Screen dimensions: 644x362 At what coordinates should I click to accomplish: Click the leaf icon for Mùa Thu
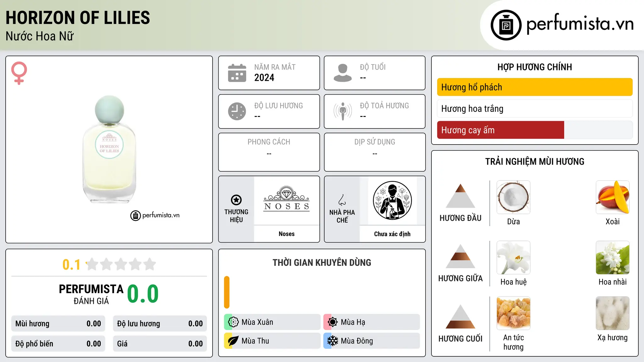point(233,341)
